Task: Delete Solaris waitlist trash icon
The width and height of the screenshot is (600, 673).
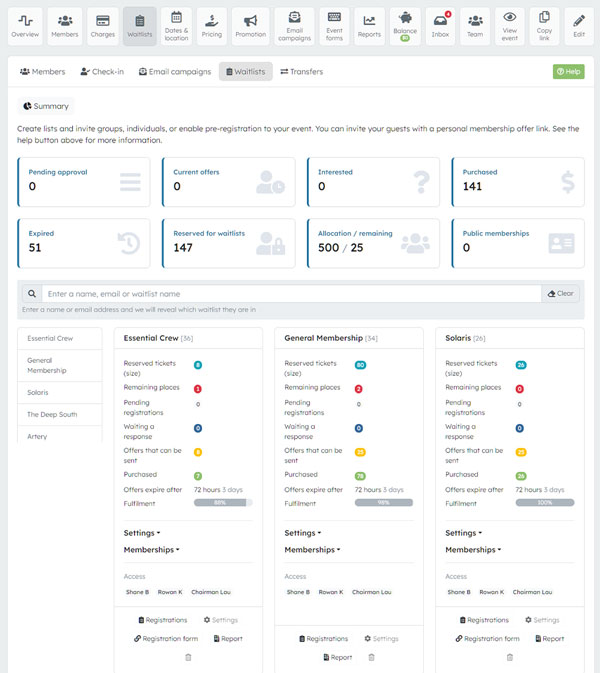Action: (509, 657)
